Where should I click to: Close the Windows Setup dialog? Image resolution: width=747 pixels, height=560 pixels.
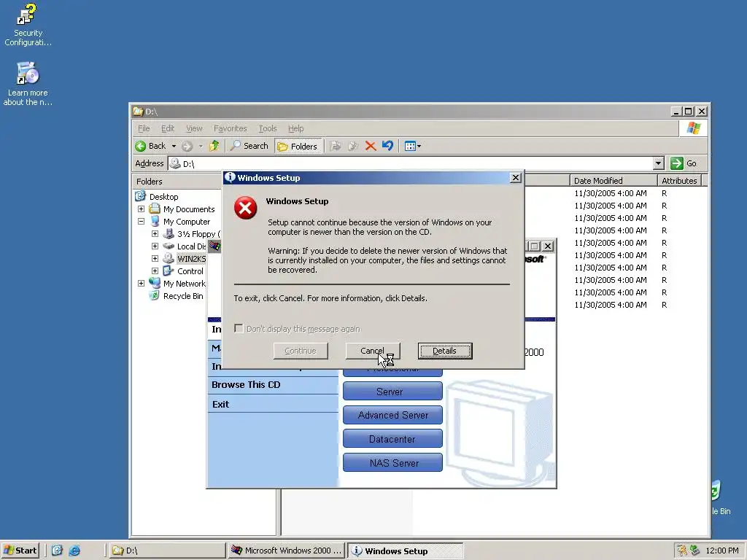[516, 178]
